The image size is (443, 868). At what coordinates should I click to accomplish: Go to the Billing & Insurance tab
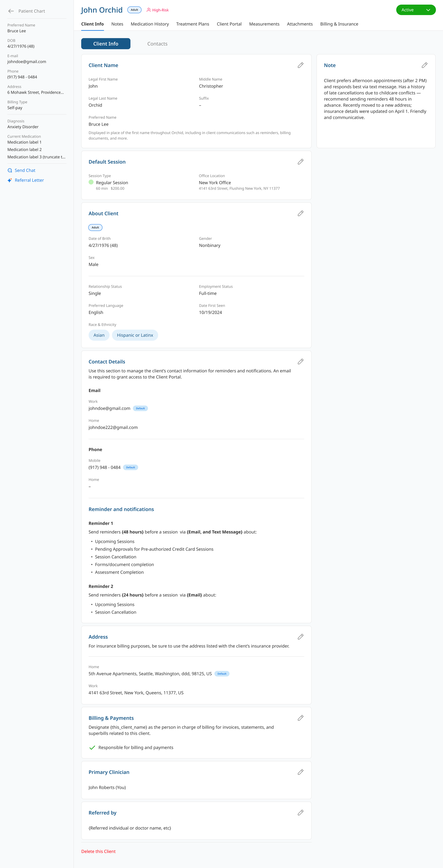point(339,24)
